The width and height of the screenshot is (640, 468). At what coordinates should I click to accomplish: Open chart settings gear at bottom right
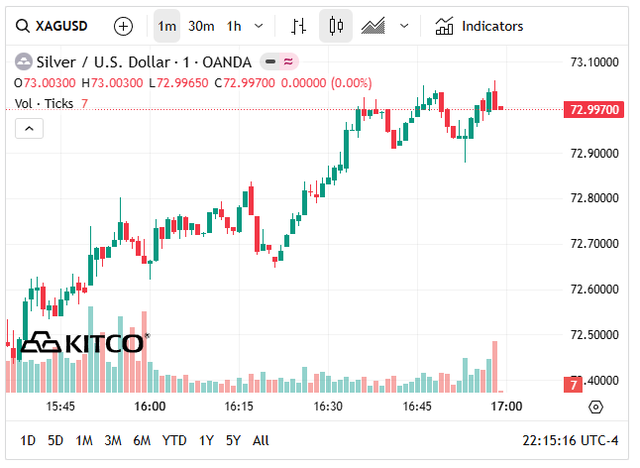tap(596, 407)
